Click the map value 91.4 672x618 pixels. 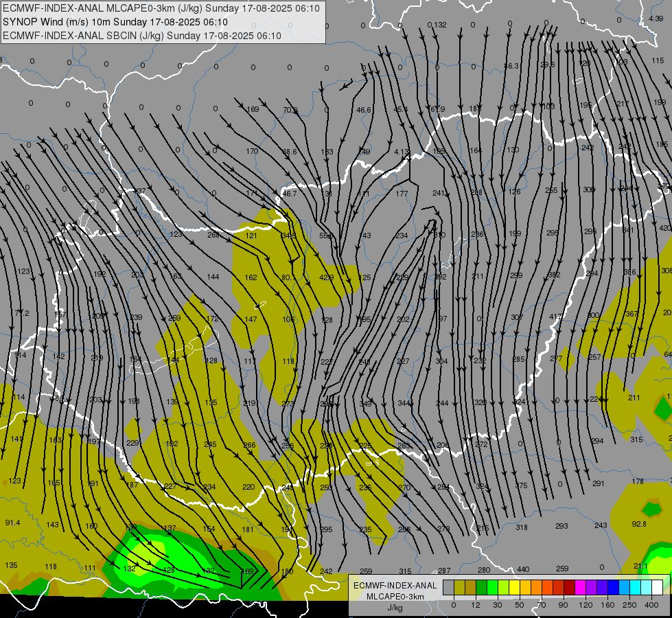tap(12, 523)
